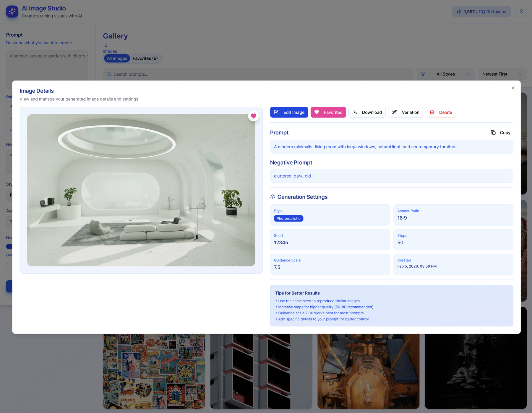
Task: Switch the gallery filter to All Images
Action: point(117,58)
